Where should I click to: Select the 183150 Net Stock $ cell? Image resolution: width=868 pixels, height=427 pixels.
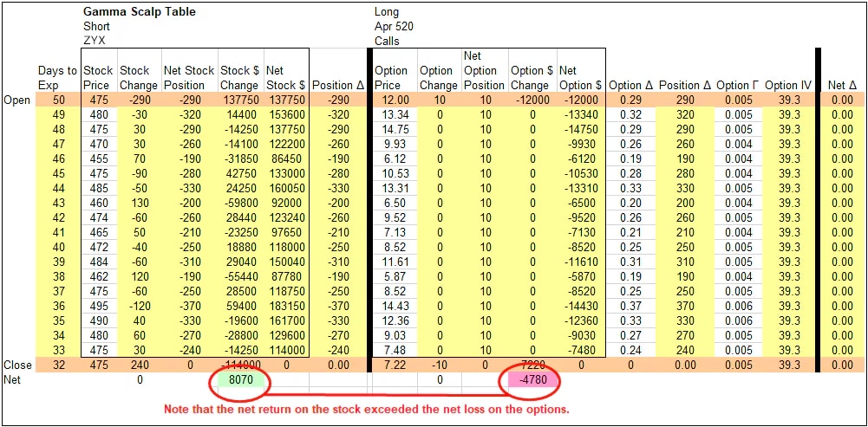[285, 307]
